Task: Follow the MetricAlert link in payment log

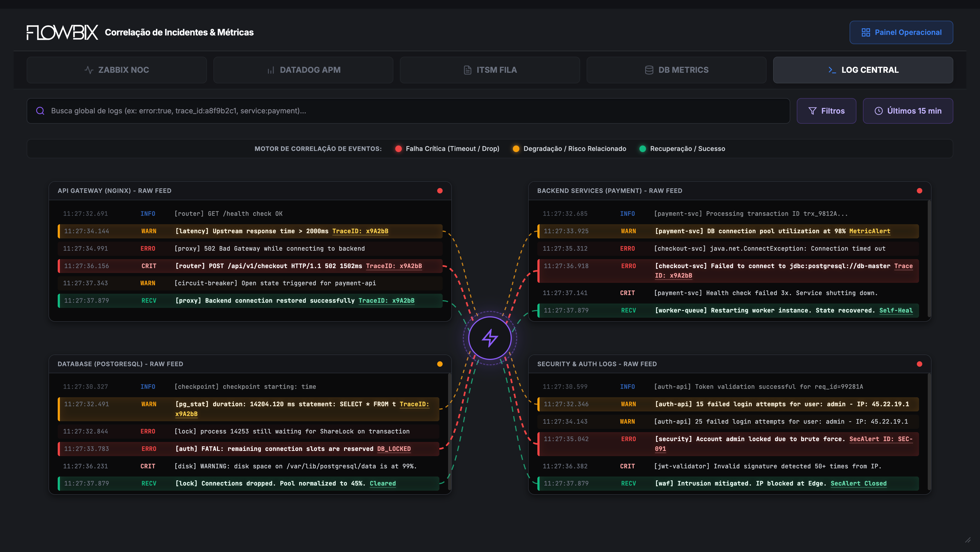Action: pos(870,231)
